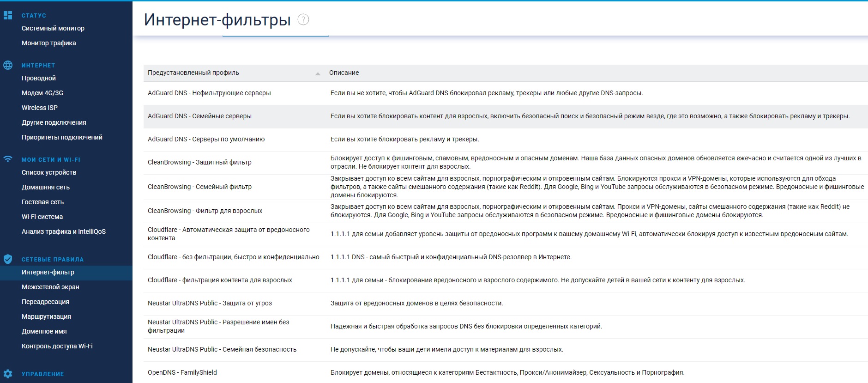Select Cloudflare фильтрация контента для взрослых profile
The width and height of the screenshot is (868, 383).
pyautogui.click(x=220, y=280)
